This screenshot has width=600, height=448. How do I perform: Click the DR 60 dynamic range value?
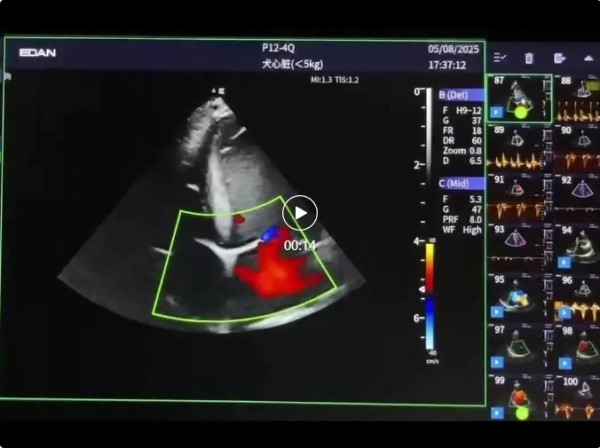tap(462, 140)
